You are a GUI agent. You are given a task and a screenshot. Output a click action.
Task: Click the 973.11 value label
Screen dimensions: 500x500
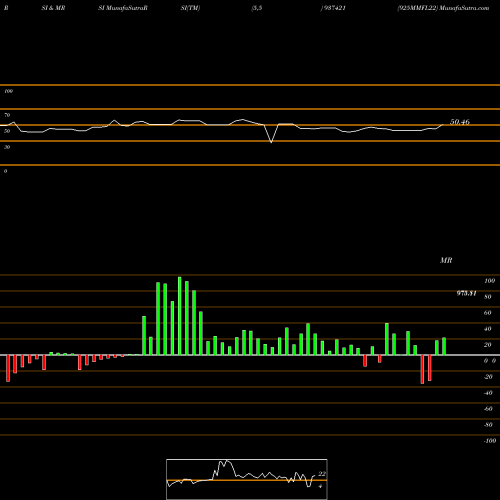click(x=466, y=293)
